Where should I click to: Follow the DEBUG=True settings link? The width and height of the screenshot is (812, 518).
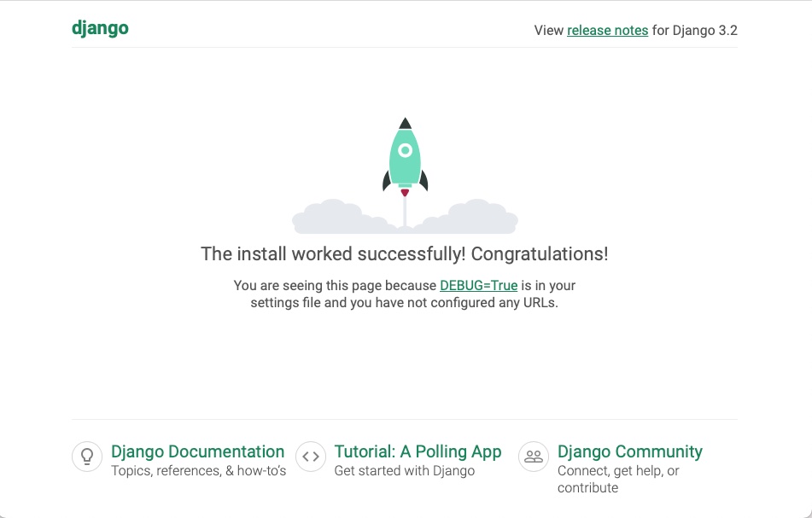pyautogui.click(x=478, y=286)
